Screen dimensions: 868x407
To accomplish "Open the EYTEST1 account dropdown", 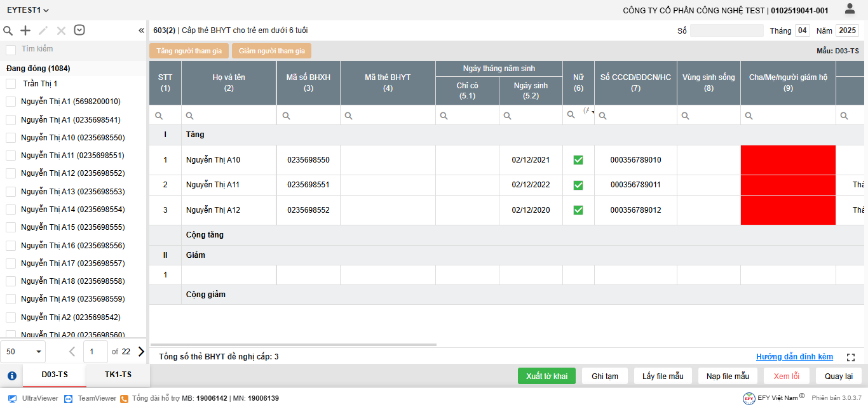I will [x=28, y=10].
